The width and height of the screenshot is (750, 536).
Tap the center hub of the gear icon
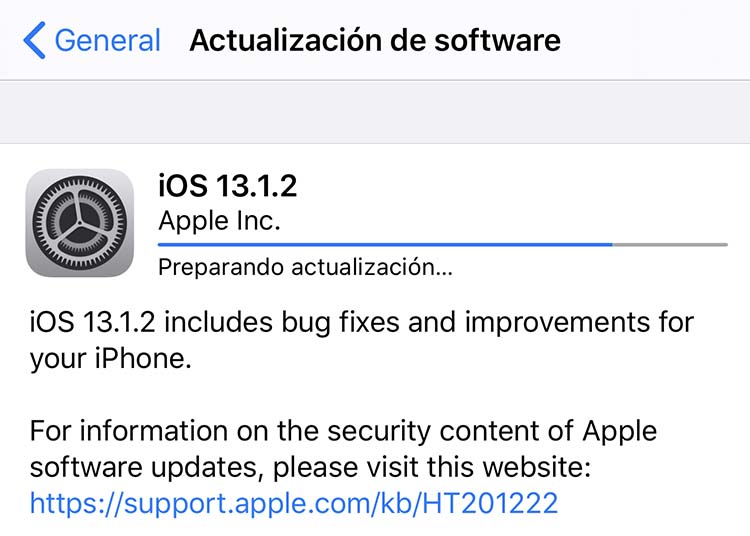80,223
